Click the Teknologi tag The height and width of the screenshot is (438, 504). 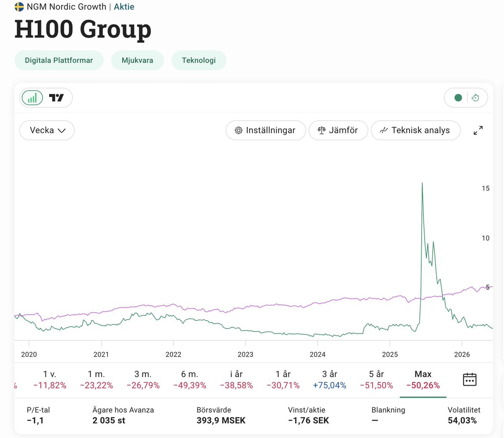(199, 60)
